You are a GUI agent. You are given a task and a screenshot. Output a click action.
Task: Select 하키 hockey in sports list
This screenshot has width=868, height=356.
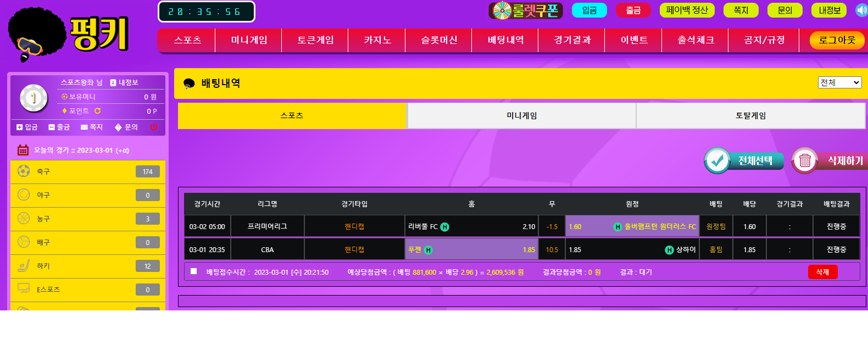click(x=88, y=266)
